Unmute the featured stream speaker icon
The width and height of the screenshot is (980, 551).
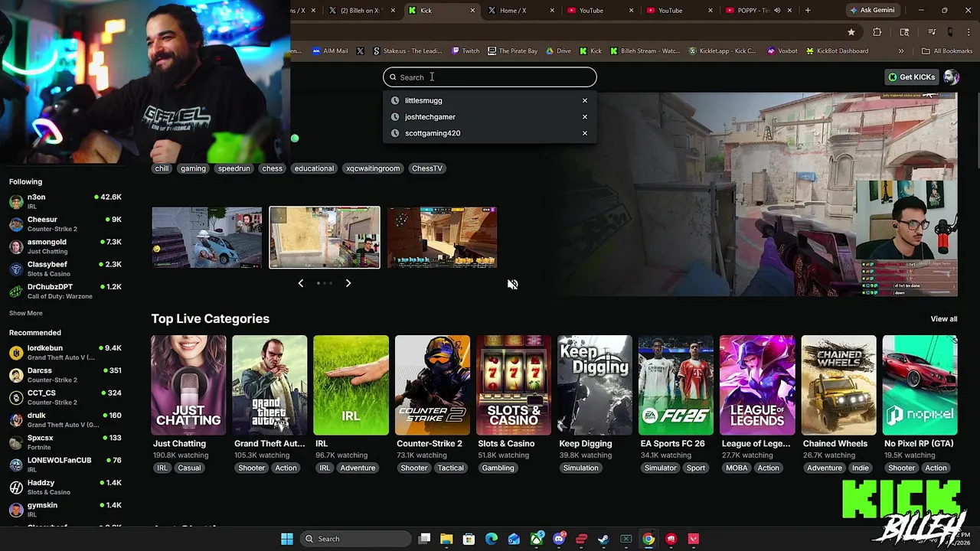(512, 285)
